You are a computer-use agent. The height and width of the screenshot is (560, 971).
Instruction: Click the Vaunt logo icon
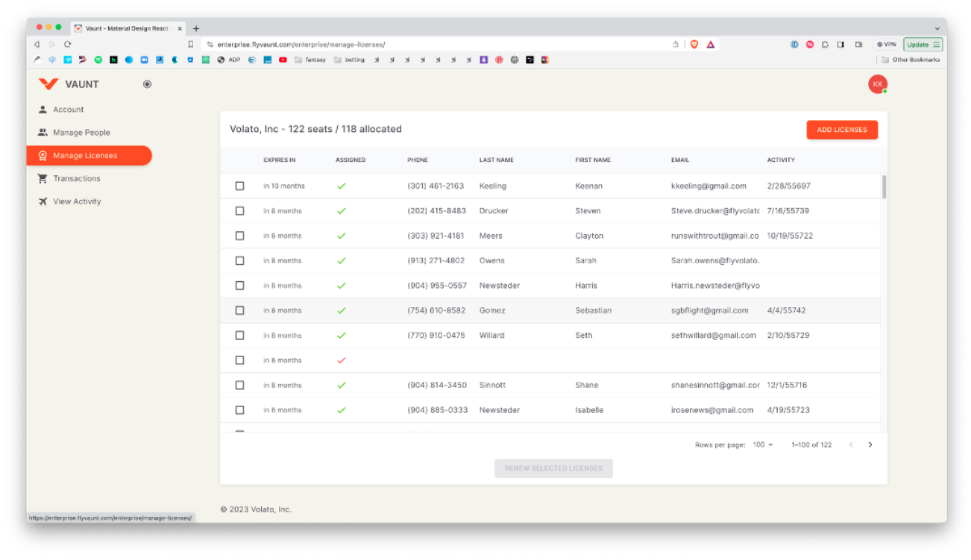pos(48,84)
